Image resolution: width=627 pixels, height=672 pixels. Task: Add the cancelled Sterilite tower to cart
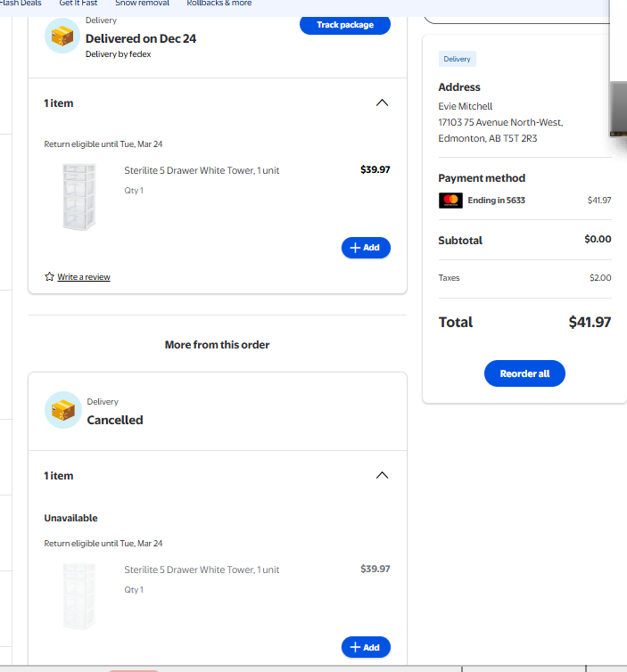coord(366,647)
